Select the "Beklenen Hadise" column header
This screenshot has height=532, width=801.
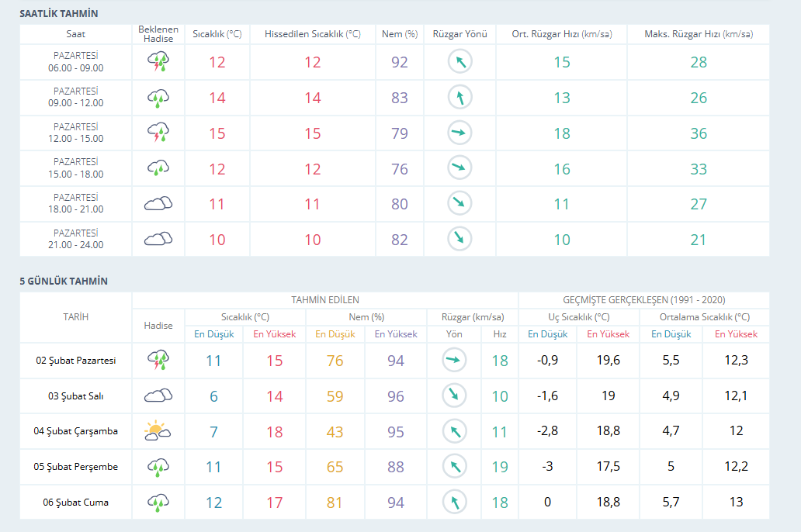[x=158, y=34]
